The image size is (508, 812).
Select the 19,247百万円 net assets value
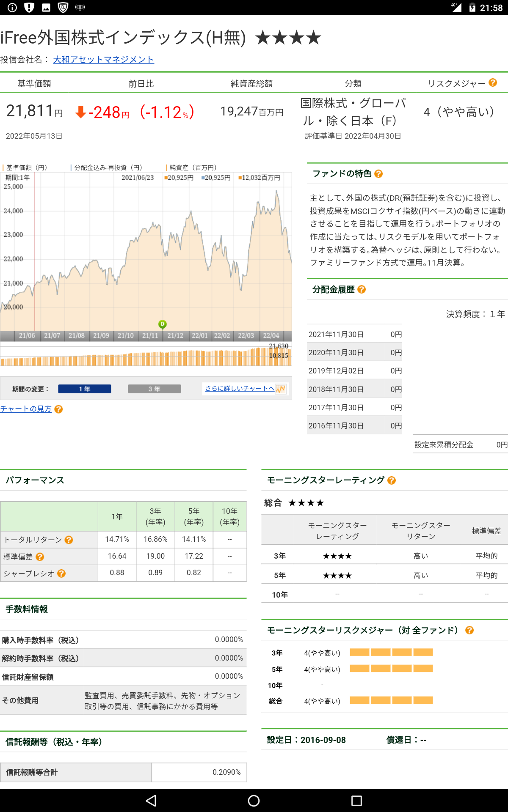pos(251,111)
